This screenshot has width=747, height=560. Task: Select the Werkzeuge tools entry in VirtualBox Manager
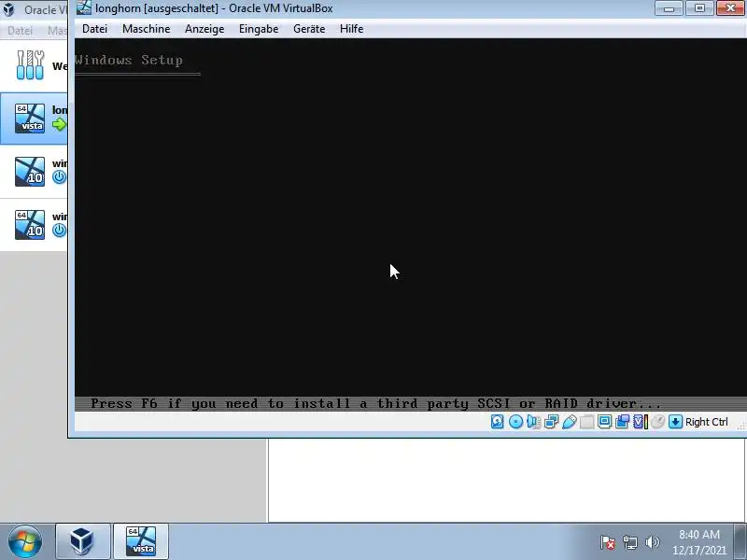pyautogui.click(x=34, y=65)
